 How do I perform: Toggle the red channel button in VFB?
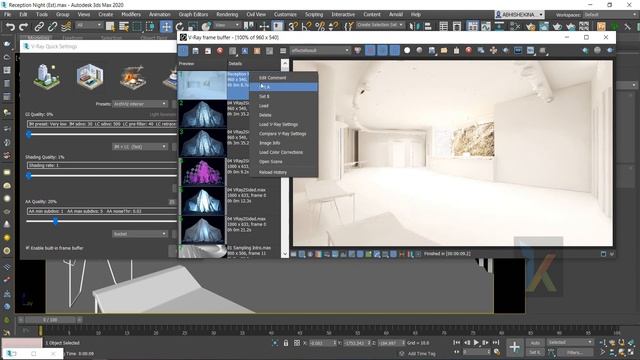[370, 51]
